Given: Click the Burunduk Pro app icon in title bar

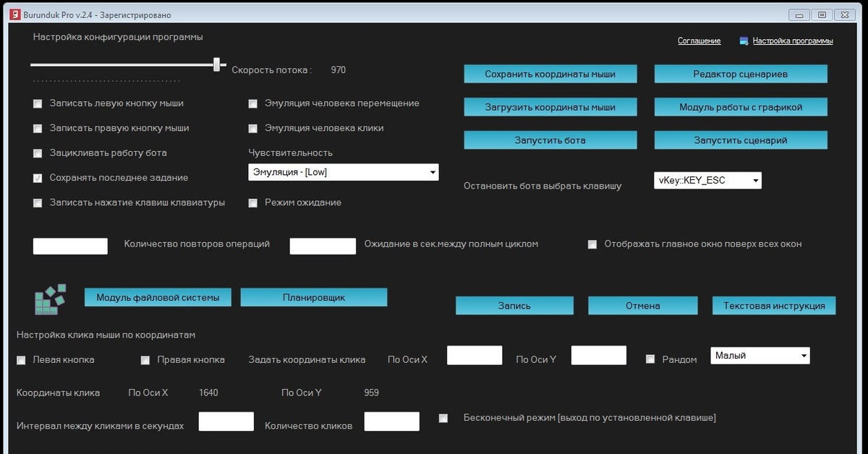Looking at the screenshot, I should point(14,14).
